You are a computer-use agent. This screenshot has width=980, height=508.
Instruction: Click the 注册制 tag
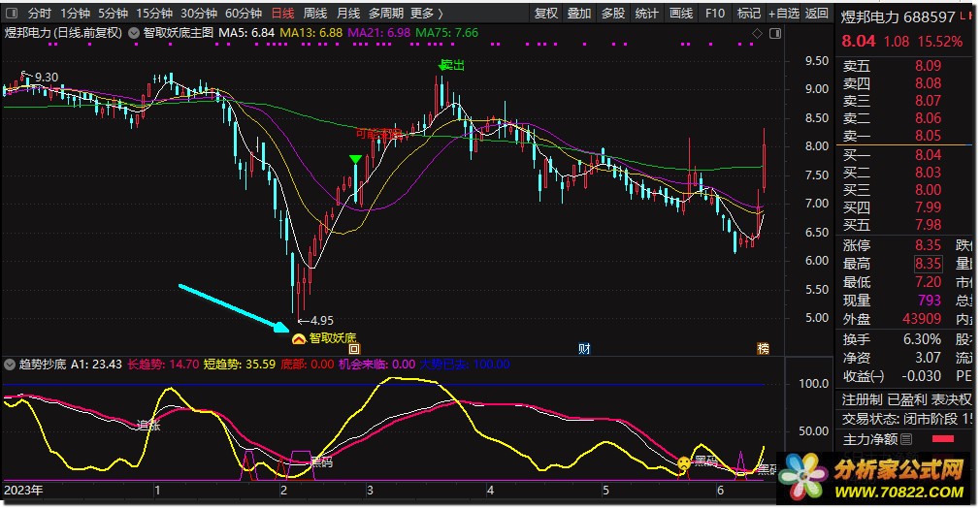pos(862,399)
